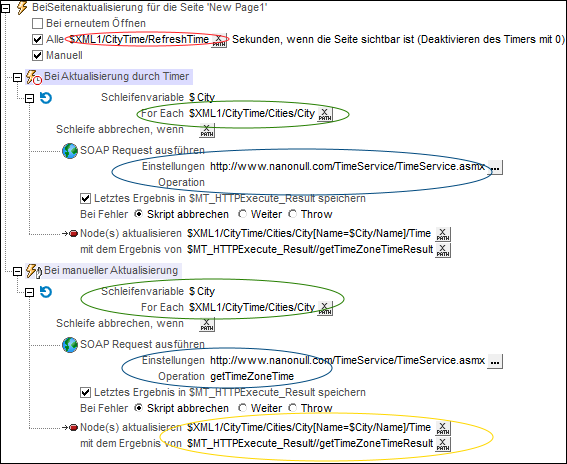Click $XML1/CityTime/RefreshTime expression

coord(140,39)
